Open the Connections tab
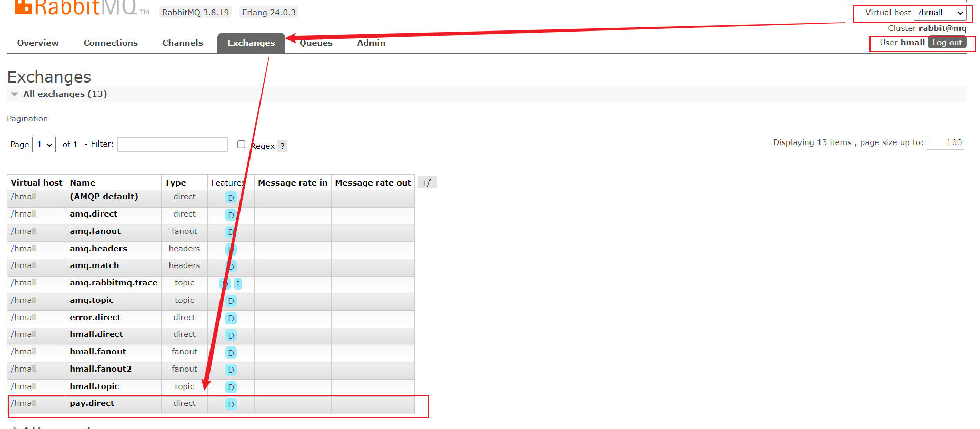980x429 pixels. point(111,43)
